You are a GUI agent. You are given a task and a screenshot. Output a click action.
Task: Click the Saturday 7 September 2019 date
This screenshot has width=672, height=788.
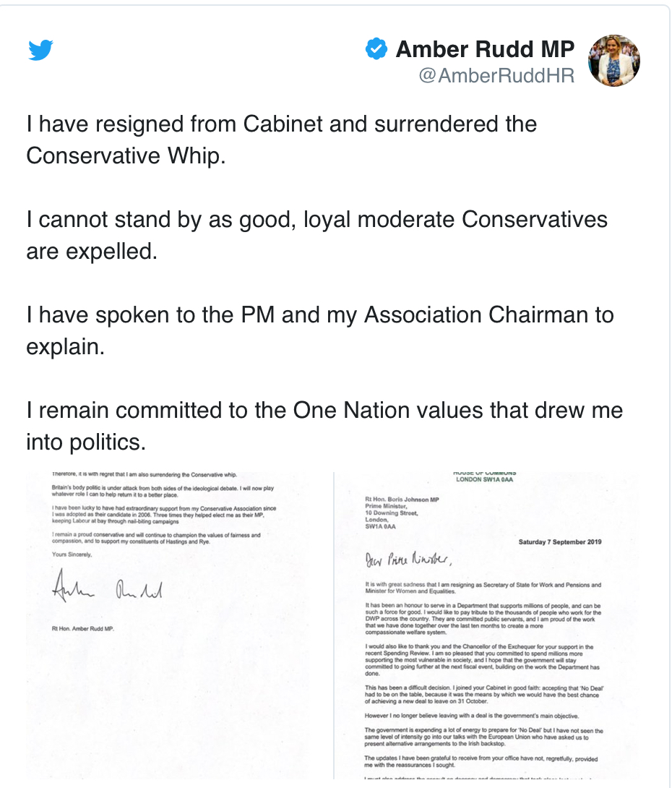point(559,541)
